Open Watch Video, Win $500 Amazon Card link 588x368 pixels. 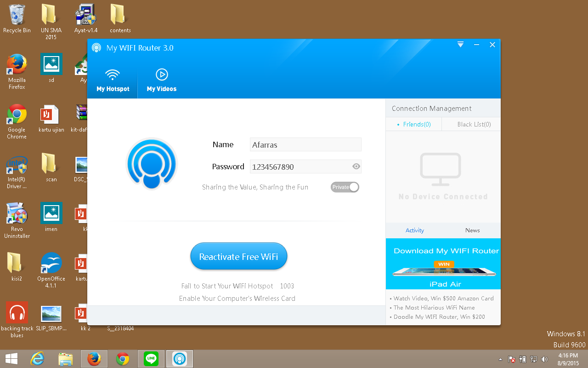tap(443, 298)
